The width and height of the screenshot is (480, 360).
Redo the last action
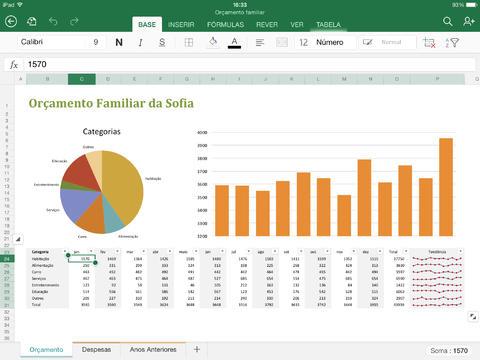[x=74, y=22]
